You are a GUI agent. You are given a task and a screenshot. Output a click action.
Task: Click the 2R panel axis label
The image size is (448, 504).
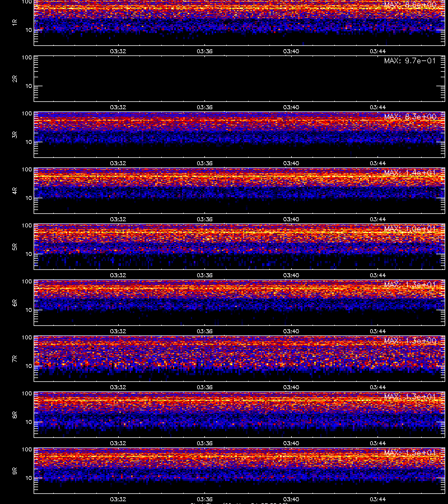tap(15, 79)
